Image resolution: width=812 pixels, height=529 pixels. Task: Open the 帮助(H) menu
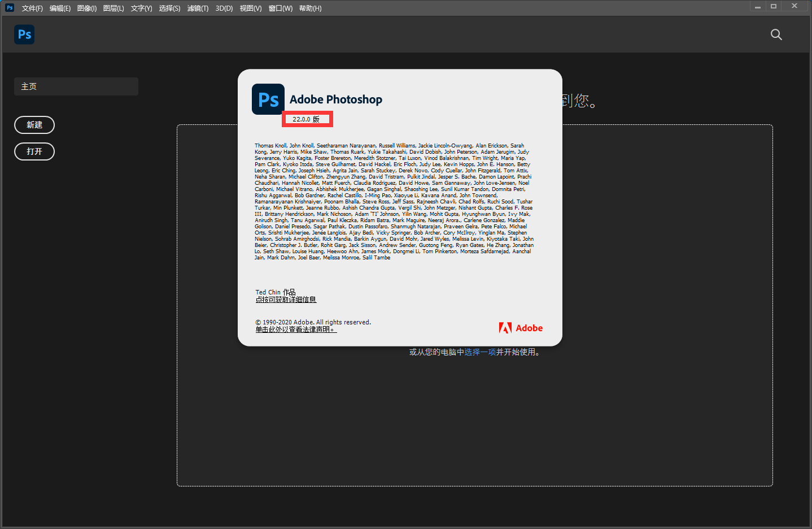coord(310,8)
